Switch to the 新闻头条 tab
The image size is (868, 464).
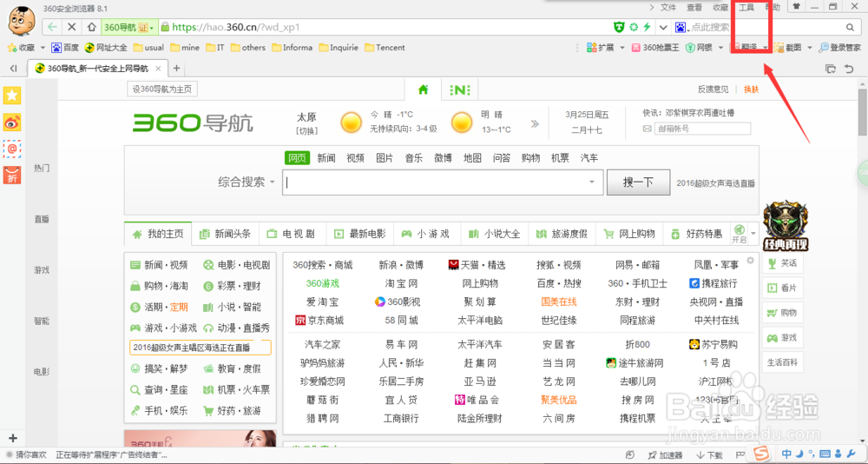(225, 234)
